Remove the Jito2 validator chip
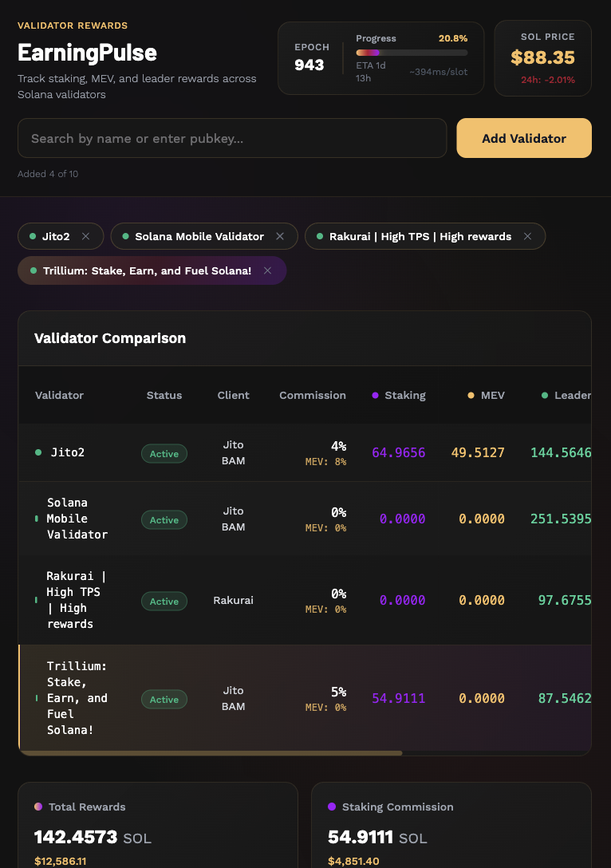Screen dimensions: 611x868 click(85, 235)
